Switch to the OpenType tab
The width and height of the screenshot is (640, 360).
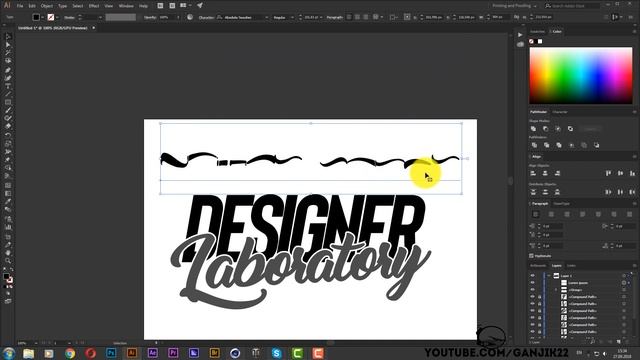click(x=562, y=203)
